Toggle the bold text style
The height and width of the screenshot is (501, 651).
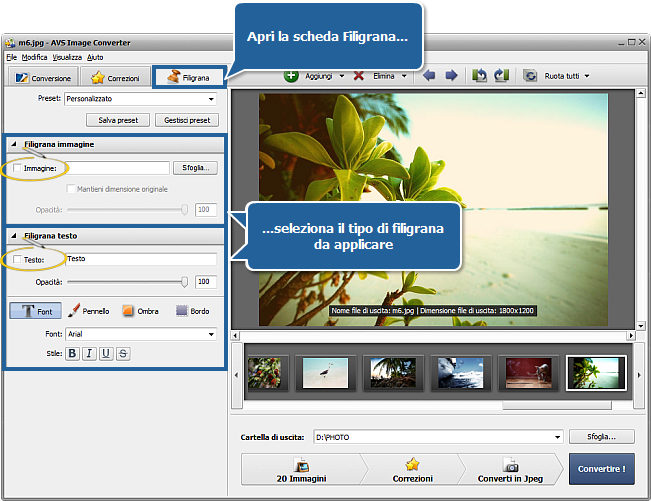tap(73, 353)
